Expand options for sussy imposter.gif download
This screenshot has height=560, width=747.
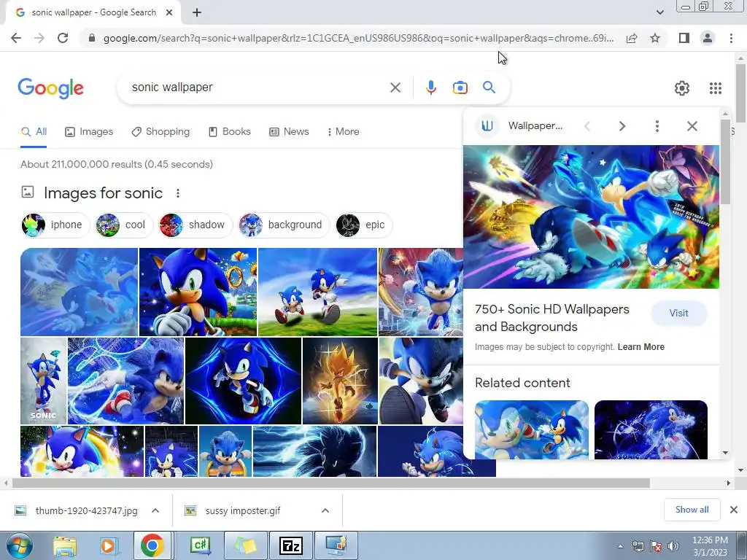[325, 510]
